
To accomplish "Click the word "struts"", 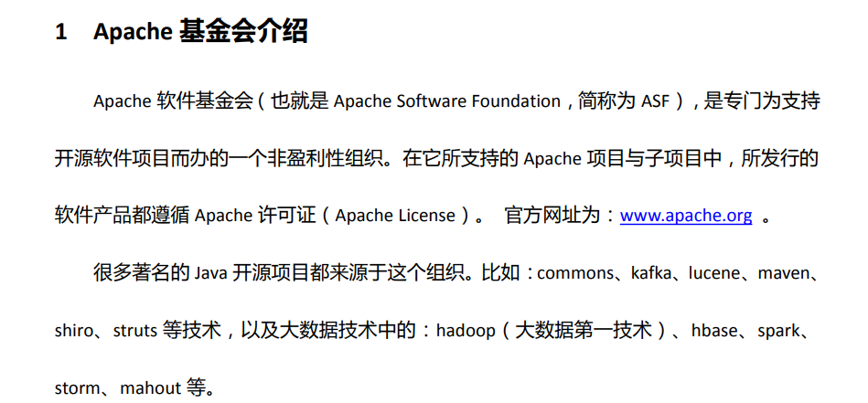I will pyautogui.click(x=135, y=331).
